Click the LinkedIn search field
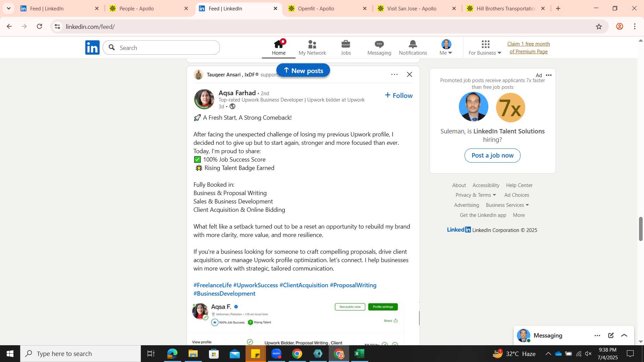The width and height of the screenshot is (644, 362). pos(161,48)
